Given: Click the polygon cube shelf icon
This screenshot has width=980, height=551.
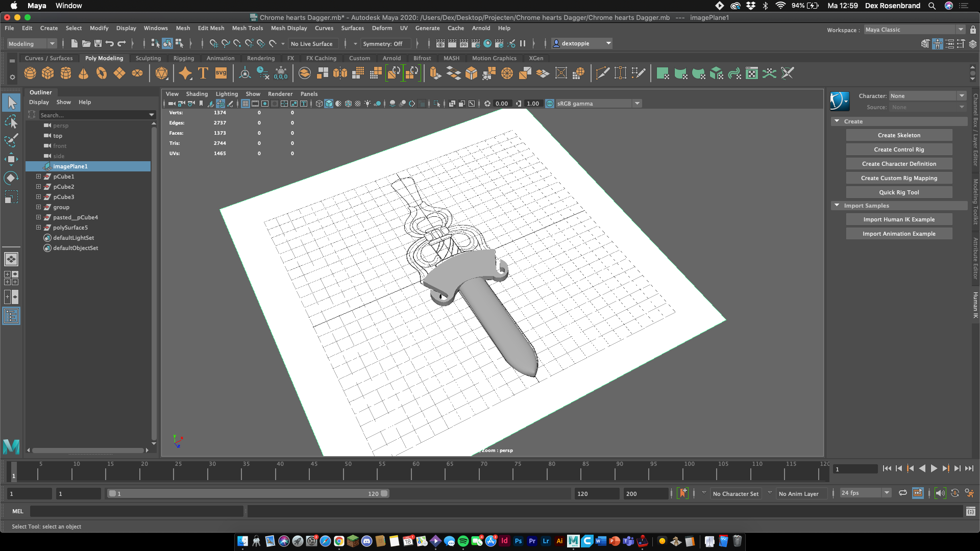Looking at the screenshot, I should [48, 73].
